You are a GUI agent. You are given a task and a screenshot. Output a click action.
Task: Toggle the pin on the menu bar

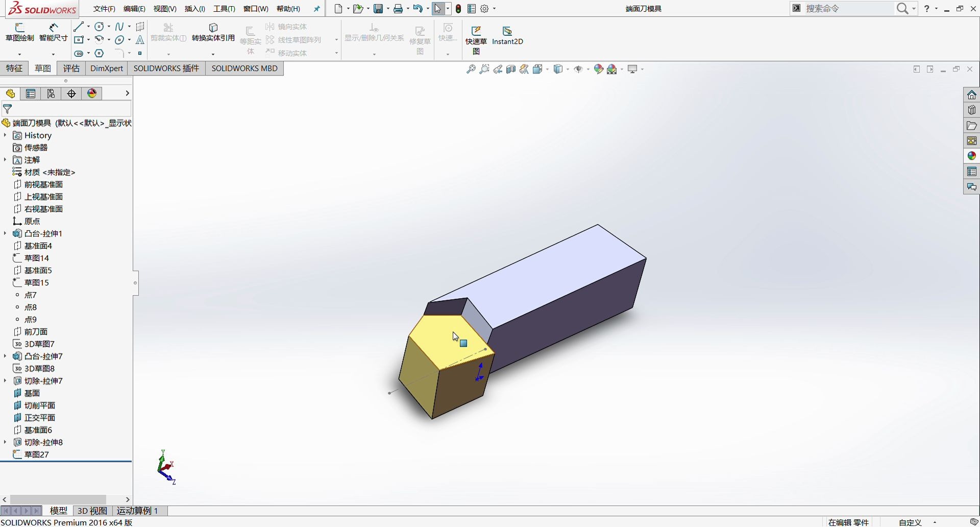tap(317, 9)
